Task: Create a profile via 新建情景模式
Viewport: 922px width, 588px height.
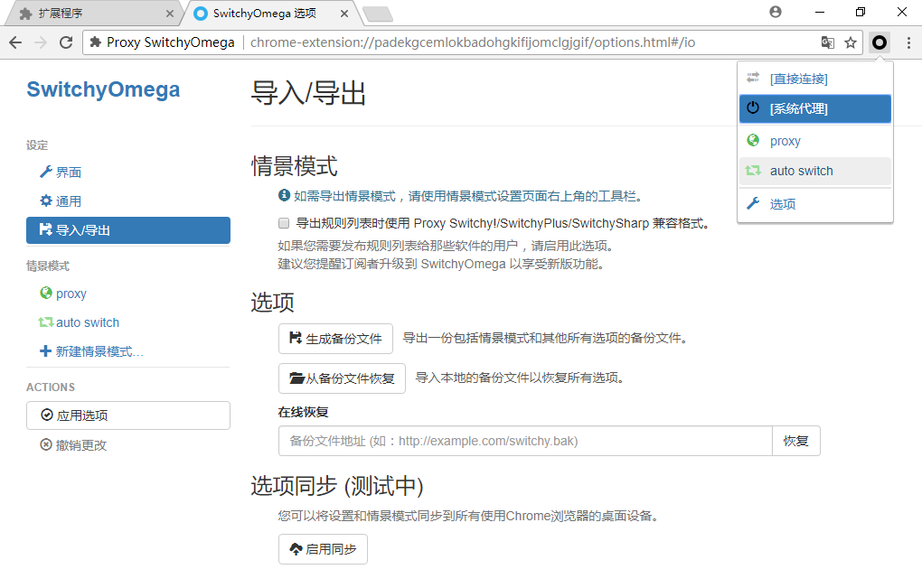Action: point(128,351)
